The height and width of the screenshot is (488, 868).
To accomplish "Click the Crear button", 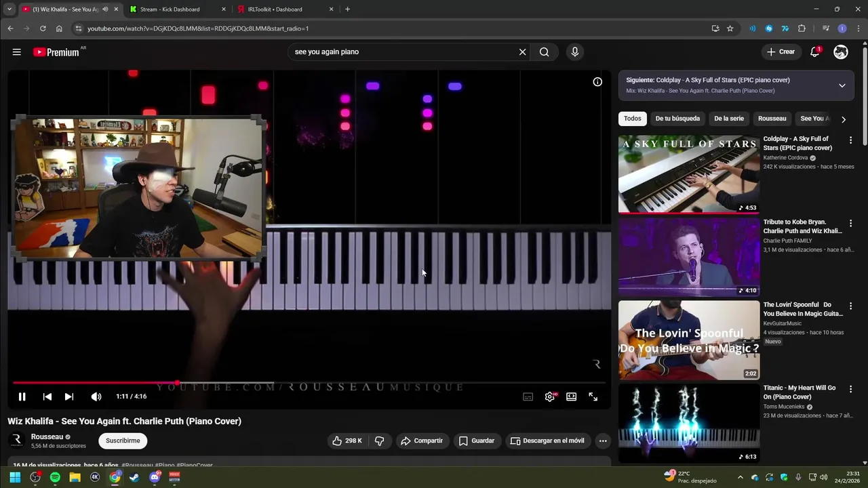I will pyautogui.click(x=781, y=52).
